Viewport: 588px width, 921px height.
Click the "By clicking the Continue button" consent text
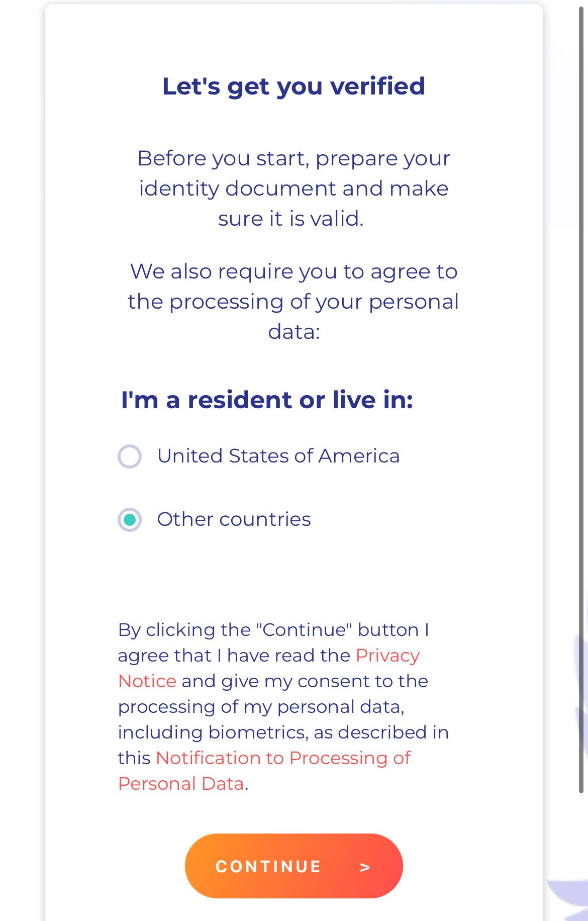(283, 706)
